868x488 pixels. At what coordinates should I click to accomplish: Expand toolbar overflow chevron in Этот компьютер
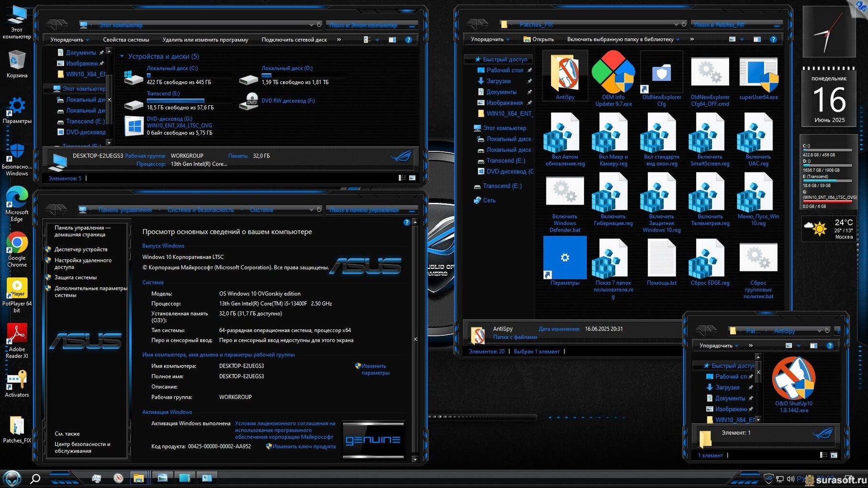coord(339,40)
